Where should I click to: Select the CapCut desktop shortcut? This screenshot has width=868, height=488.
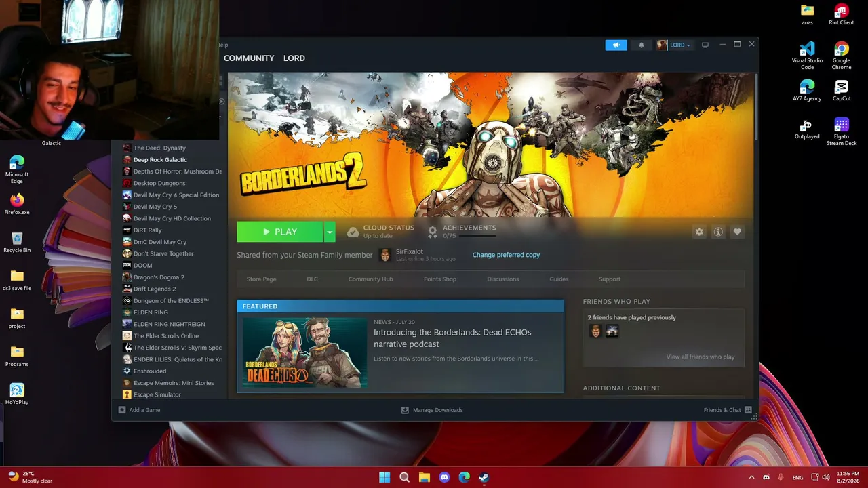pos(842,90)
